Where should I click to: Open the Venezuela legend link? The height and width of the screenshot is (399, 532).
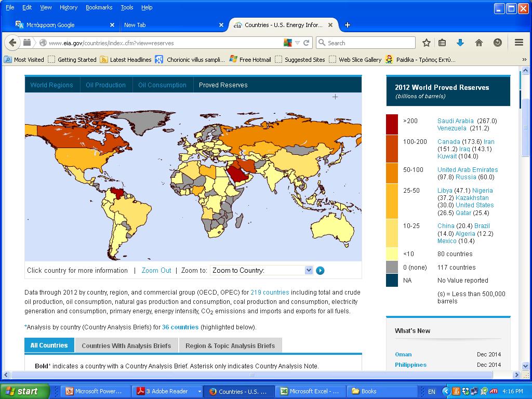pos(451,128)
